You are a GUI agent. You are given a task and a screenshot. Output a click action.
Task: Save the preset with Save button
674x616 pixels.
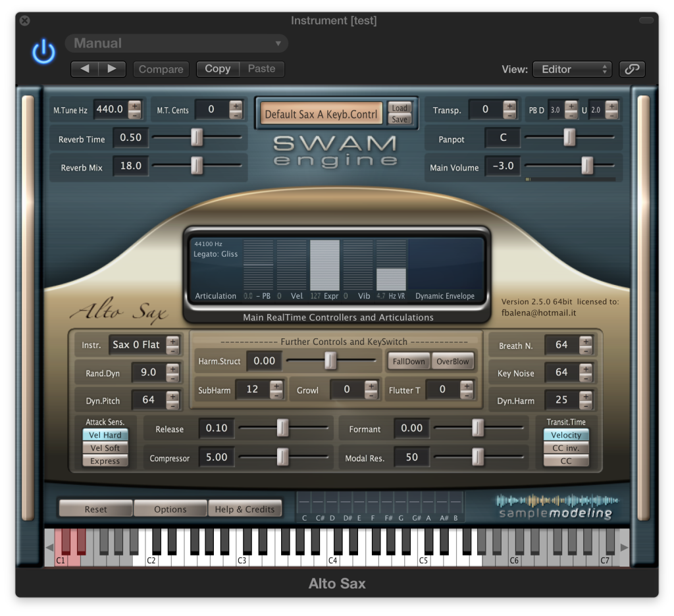(400, 119)
